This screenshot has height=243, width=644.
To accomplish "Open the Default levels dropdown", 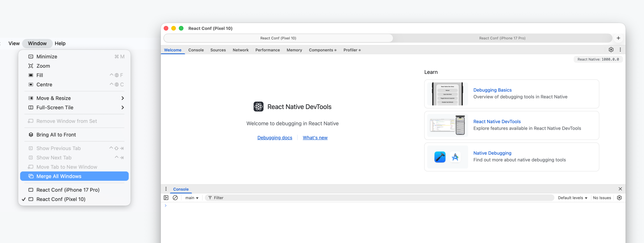I will coord(572,198).
